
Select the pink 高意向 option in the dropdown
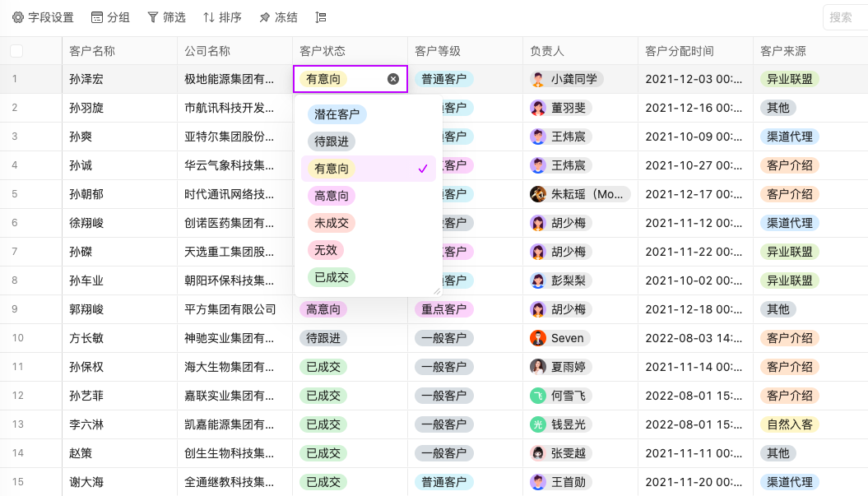point(332,196)
